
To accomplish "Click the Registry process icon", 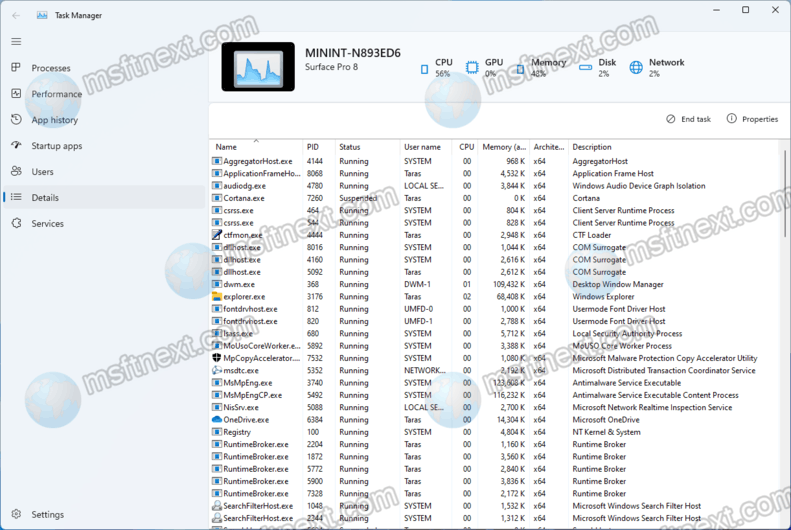I will point(216,432).
